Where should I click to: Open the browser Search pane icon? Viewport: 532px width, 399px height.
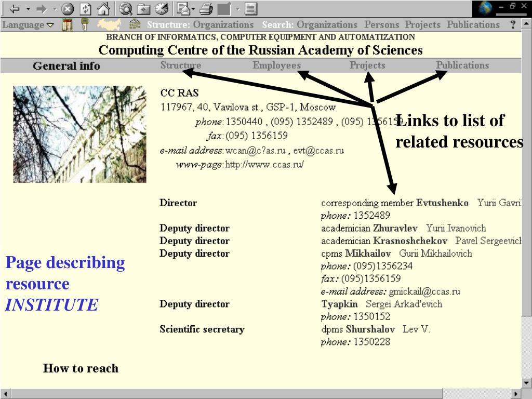pyautogui.click(x=126, y=9)
